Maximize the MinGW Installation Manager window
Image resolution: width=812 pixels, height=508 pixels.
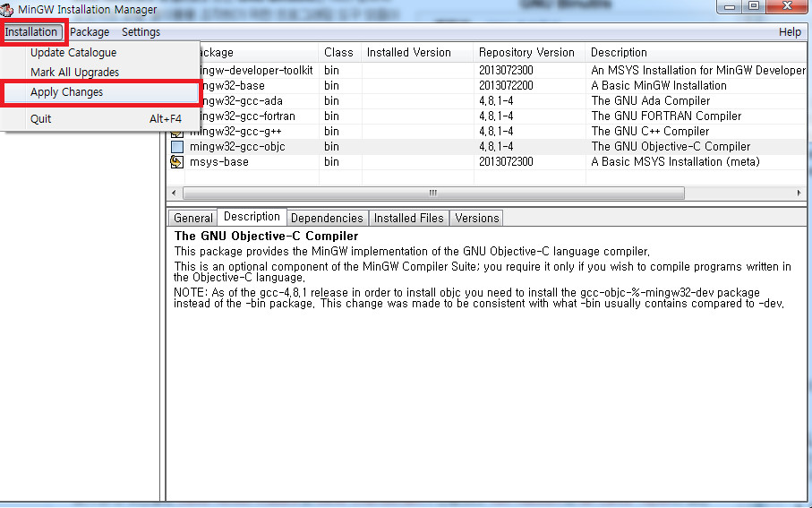(754, 7)
